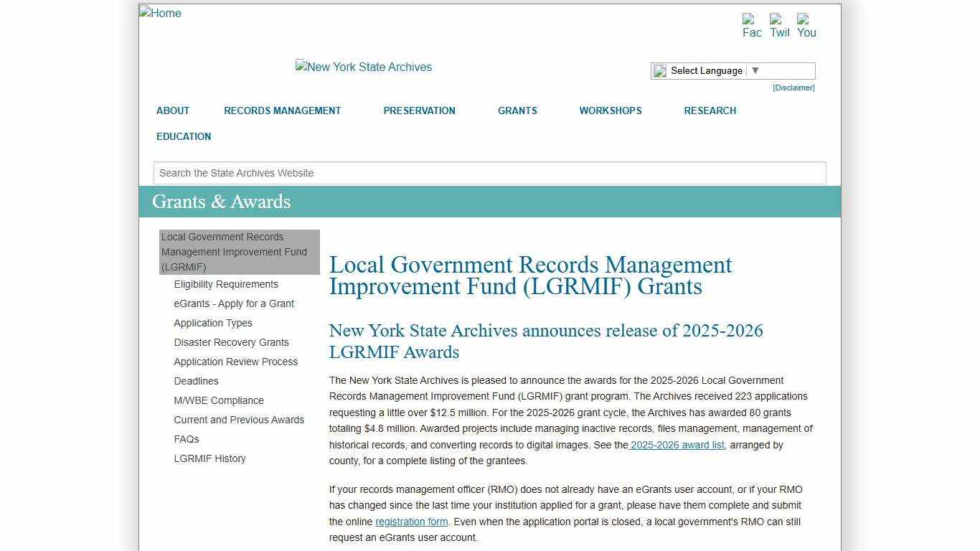Open the Facebook page icon

point(751,26)
